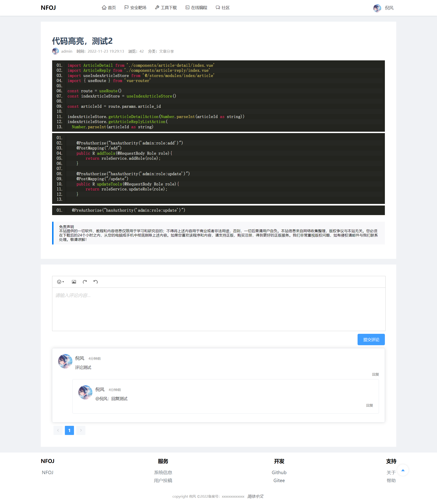Reply to the 评论测试 comment
This screenshot has width=437, height=504.
375,374
